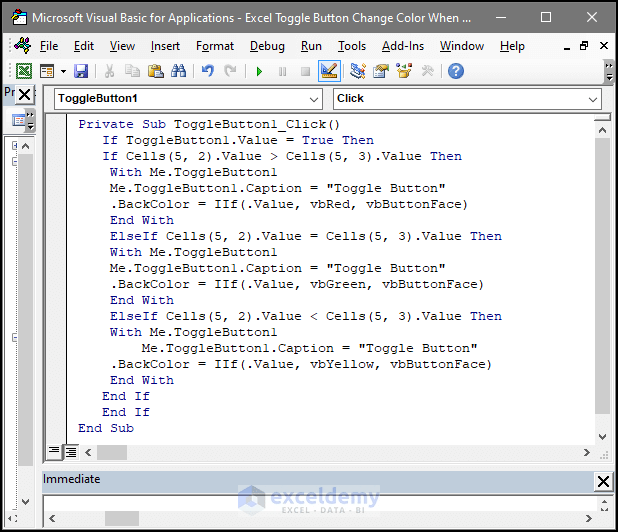The height and width of the screenshot is (532, 618).
Task: Click the Copy icon in toolbar
Action: [132, 71]
